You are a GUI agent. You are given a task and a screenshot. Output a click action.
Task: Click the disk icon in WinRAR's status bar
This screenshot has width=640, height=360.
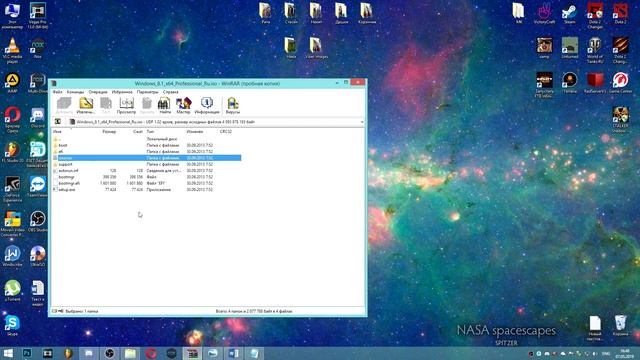[x=55, y=311]
